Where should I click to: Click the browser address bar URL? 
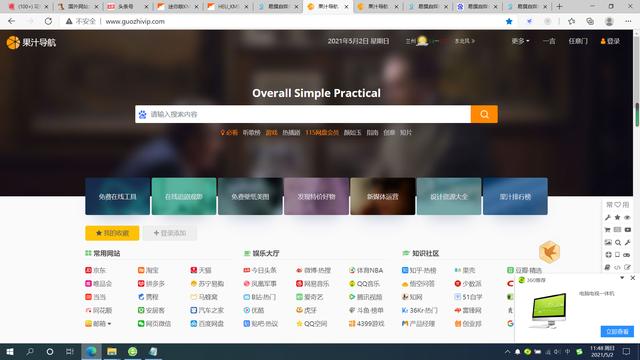135,21
